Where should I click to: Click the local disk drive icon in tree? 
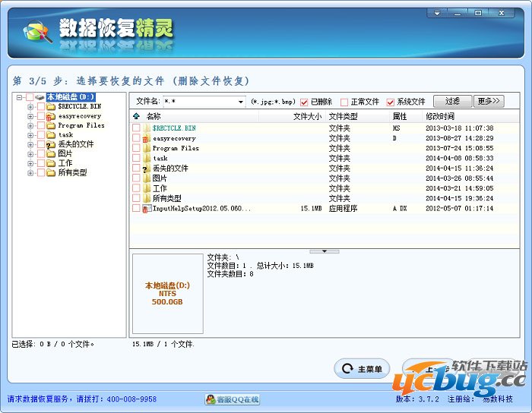[40, 97]
